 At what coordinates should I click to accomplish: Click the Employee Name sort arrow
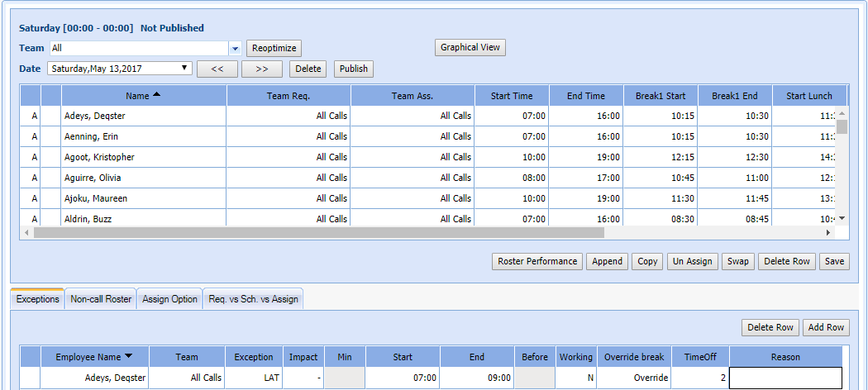tap(128, 356)
